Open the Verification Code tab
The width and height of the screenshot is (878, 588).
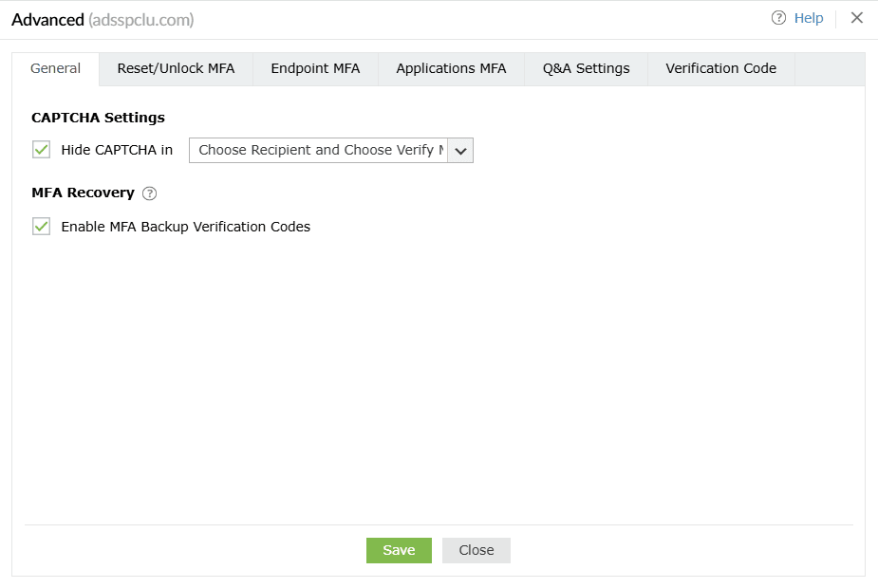(720, 68)
